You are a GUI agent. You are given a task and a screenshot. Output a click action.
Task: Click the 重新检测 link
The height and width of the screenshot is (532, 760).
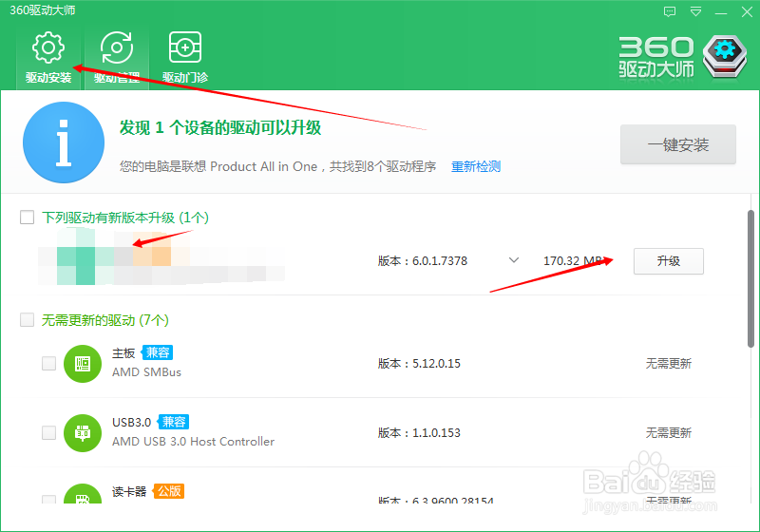click(x=476, y=166)
